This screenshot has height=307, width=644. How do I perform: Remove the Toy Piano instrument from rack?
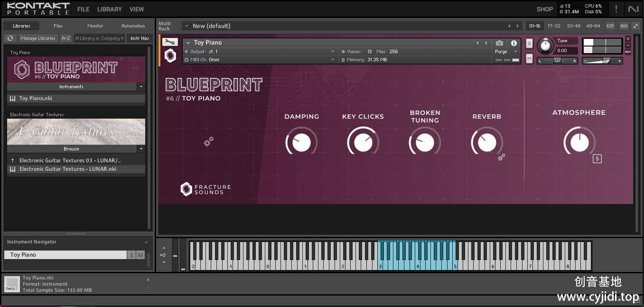(x=628, y=39)
